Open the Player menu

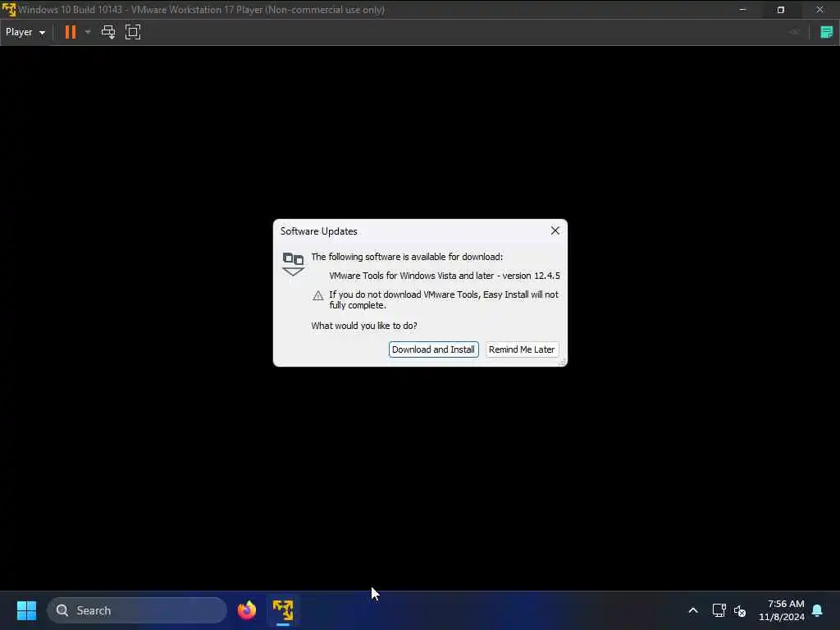click(25, 32)
